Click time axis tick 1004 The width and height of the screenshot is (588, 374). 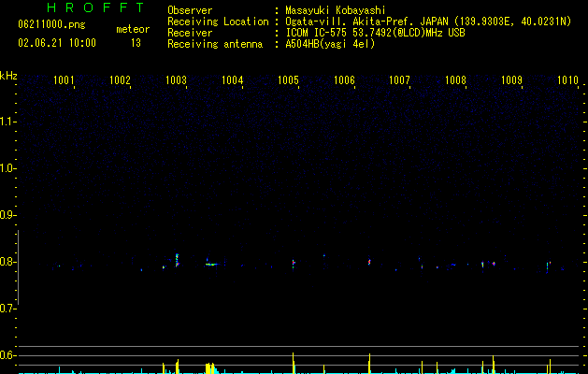pos(232,80)
